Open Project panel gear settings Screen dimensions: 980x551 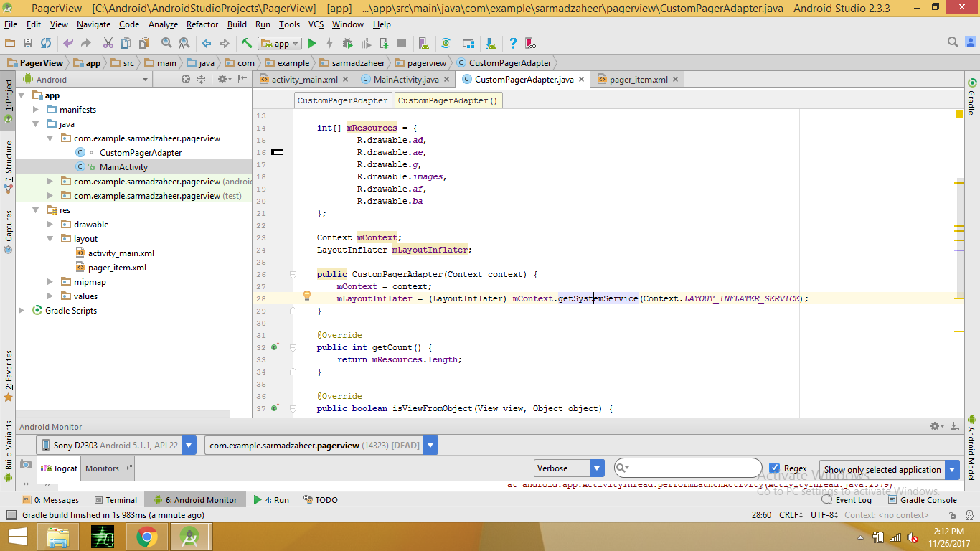(223, 80)
